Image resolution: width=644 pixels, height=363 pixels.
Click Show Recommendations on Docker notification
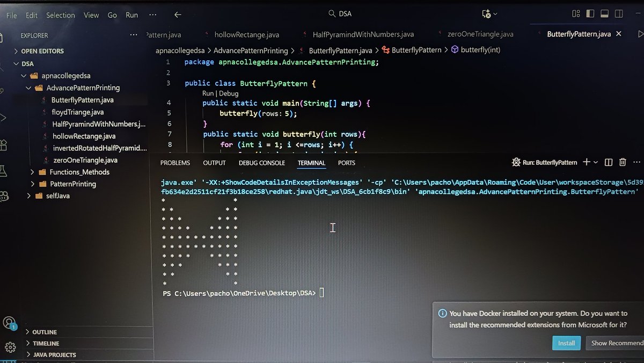(x=615, y=343)
